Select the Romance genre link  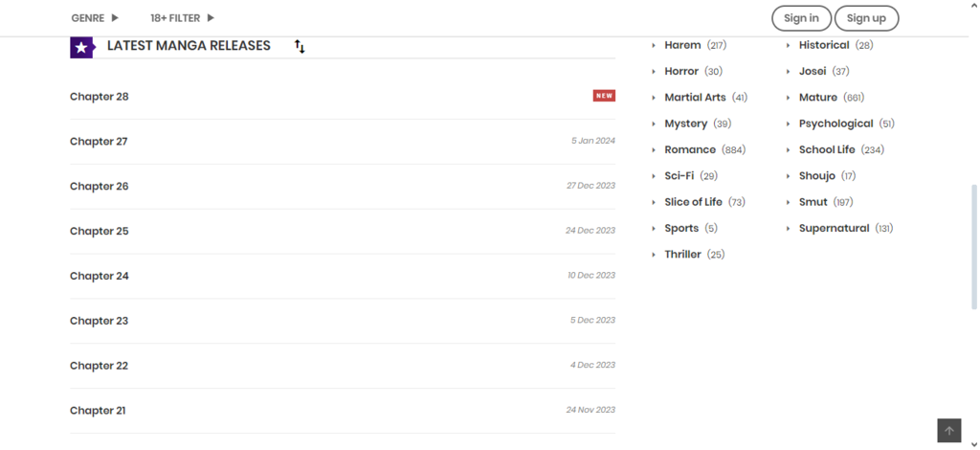689,150
